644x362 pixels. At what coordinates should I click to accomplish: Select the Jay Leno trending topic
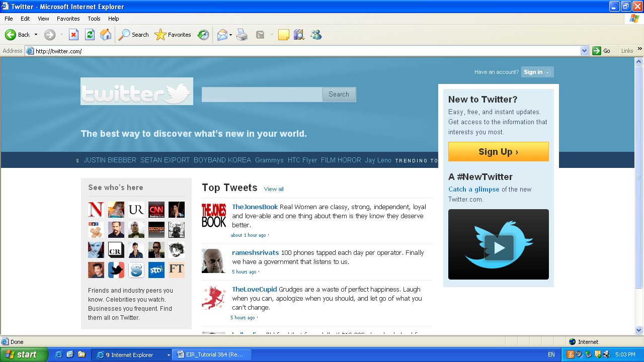(x=378, y=160)
